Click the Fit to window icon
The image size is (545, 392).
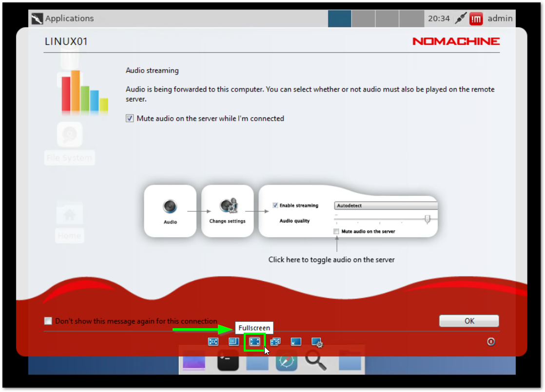point(213,342)
